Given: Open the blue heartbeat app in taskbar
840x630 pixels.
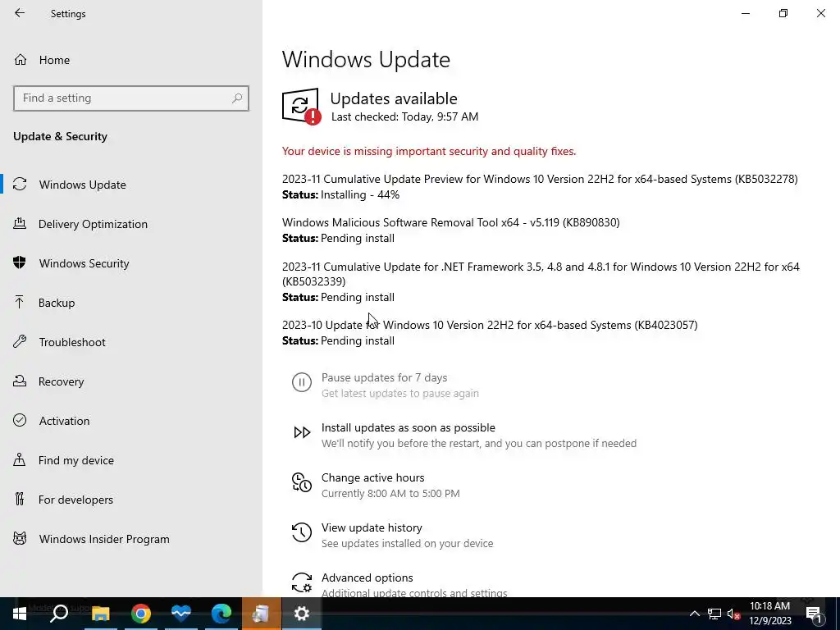Looking at the screenshot, I should click(181, 614).
